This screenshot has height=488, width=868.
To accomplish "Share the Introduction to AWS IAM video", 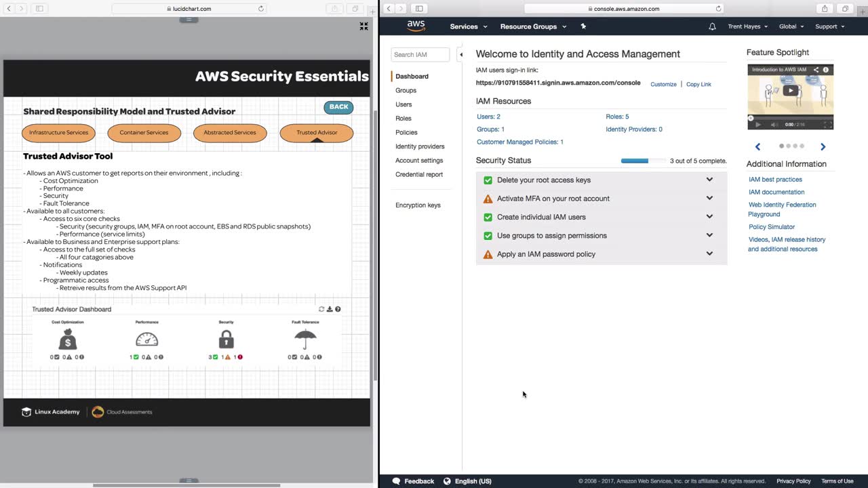I will click(x=816, y=70).
